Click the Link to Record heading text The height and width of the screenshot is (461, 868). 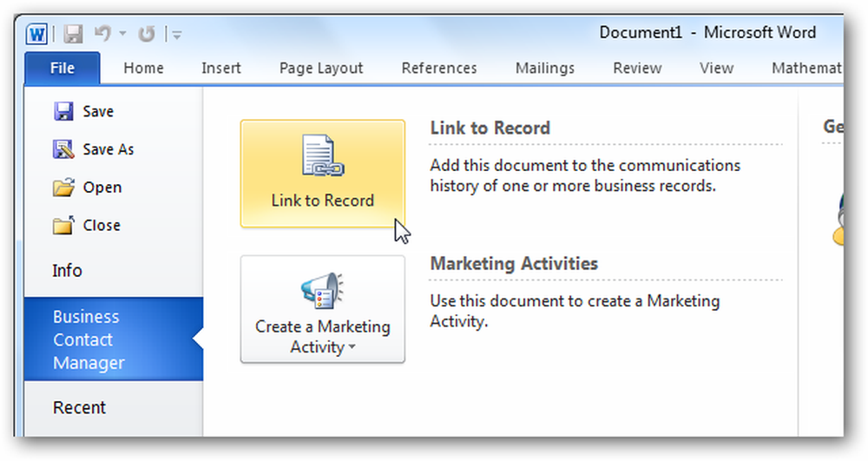click(x=490, y=128)
